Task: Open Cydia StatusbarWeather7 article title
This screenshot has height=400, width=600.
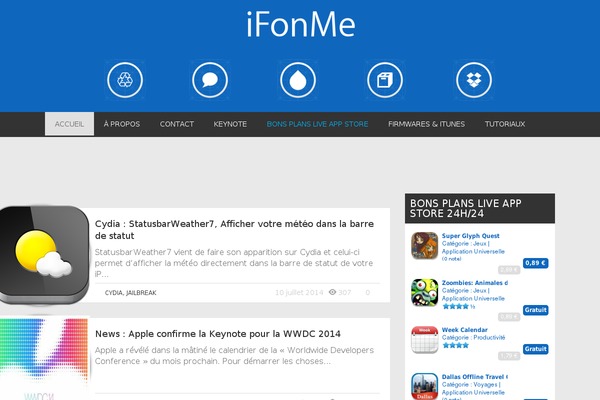Action: point(234,230)
